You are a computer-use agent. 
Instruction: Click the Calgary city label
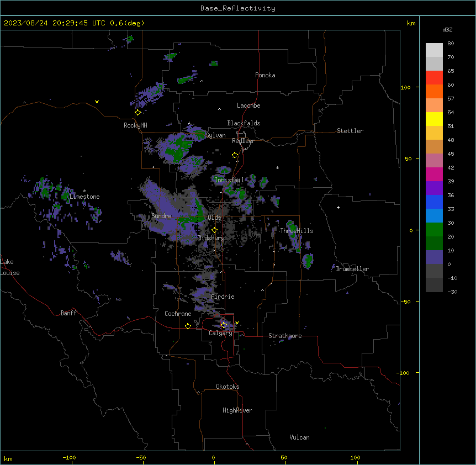coord(220,333)
